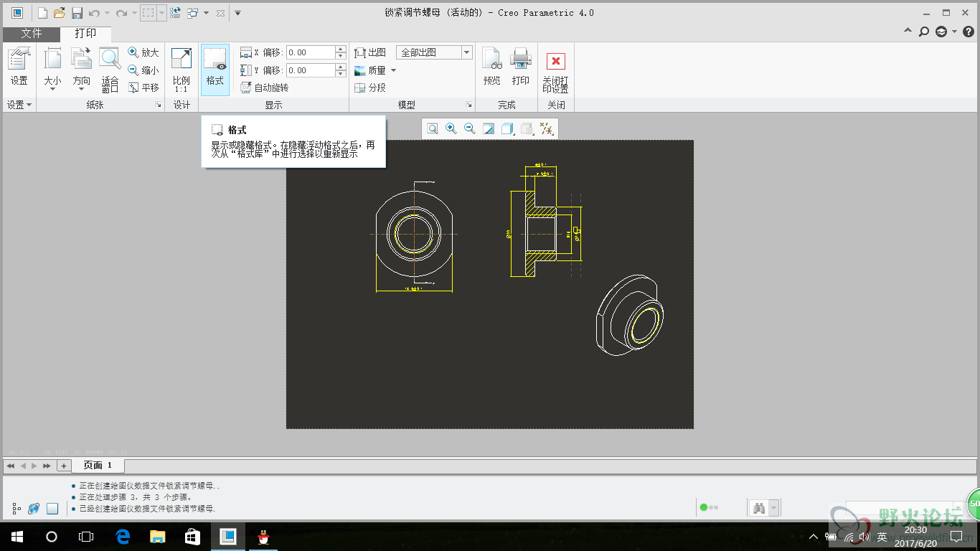Open the command search magnifier
Viewport: 980px width, 551px height.
pyautogui.click(x=924, y=32)
